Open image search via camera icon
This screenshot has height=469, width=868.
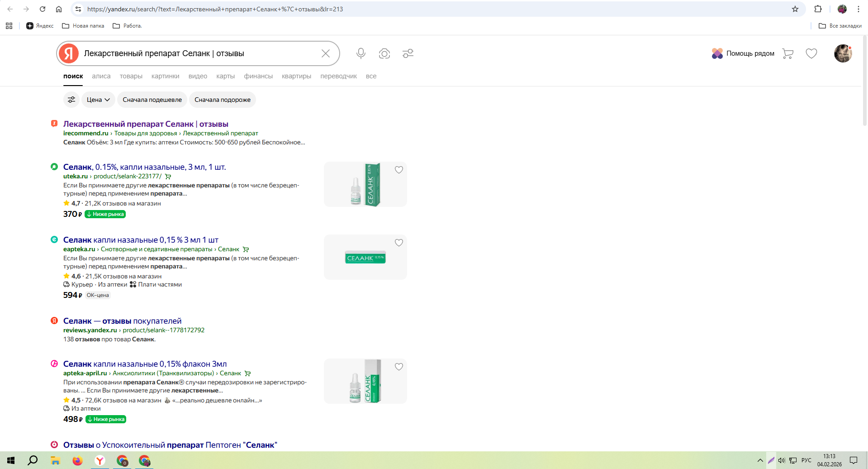pyautogui.click(x=384, y=53)
